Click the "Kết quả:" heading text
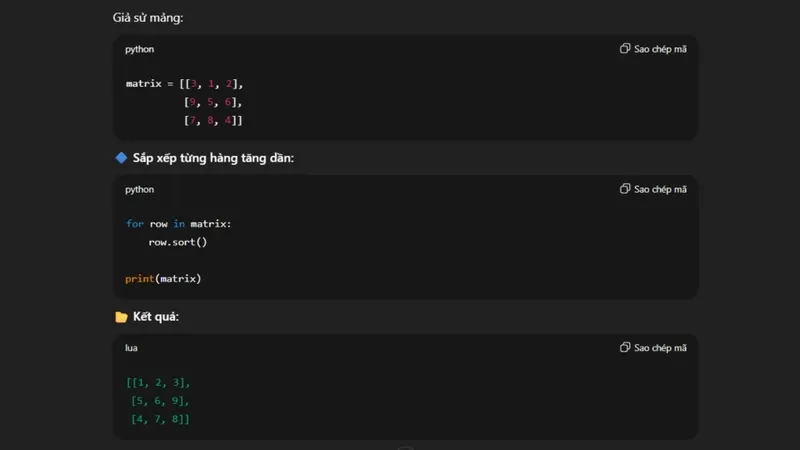This screenshot has height=450, width=800. (x=156, y=317)
